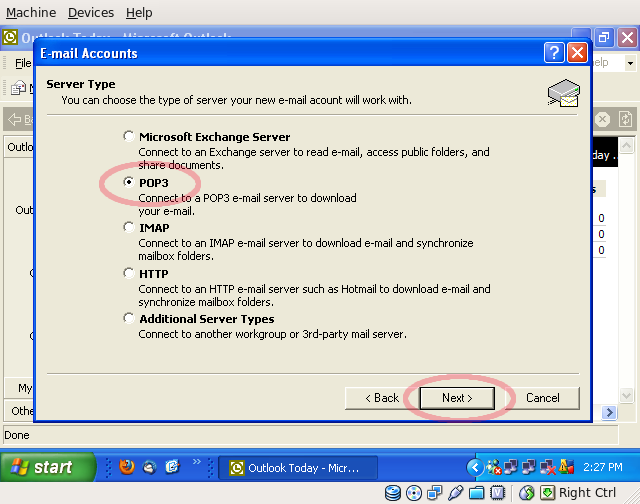Go to the previous wizard page with Back
640x504 pixels.
pyautogui.click(x=382, y=398)
